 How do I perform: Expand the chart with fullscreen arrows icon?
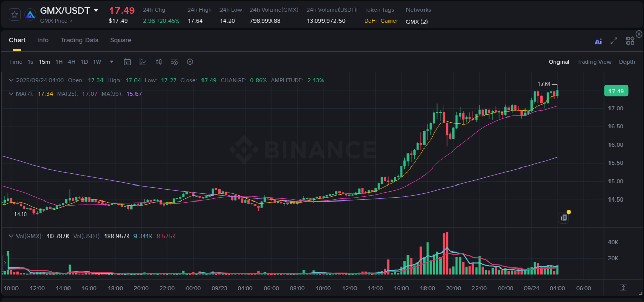tap(614, 41)
